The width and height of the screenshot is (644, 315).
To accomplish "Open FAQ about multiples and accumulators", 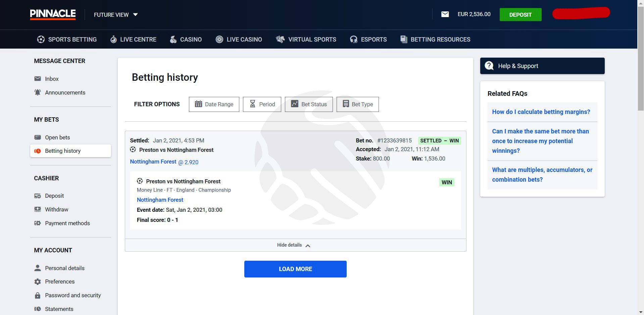I will click(x=542, y=175).
